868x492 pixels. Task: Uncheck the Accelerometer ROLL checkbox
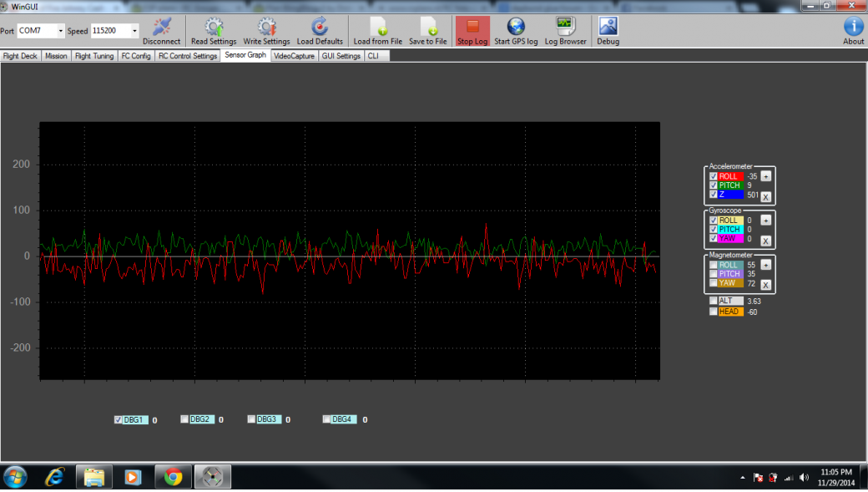pos(713,176)
